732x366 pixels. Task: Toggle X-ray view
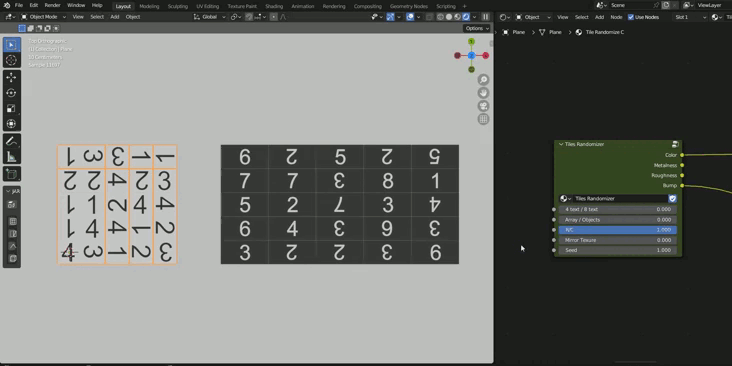pos(429,17)
